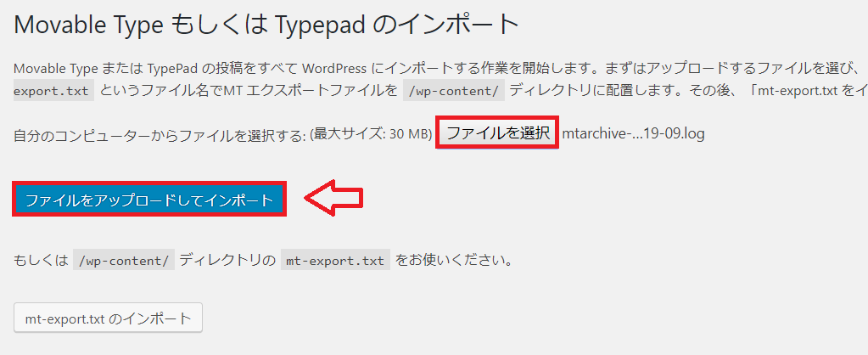This screenshot has width=868, height=355.
Task: Click the export.txt code text
Action: pyautogui.click(x=53, y=90)
